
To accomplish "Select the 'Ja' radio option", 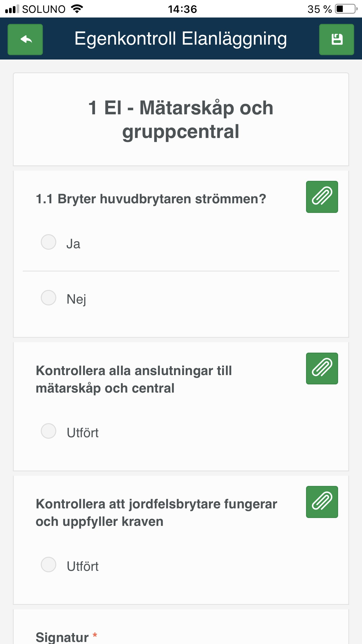I will [49, 242].
